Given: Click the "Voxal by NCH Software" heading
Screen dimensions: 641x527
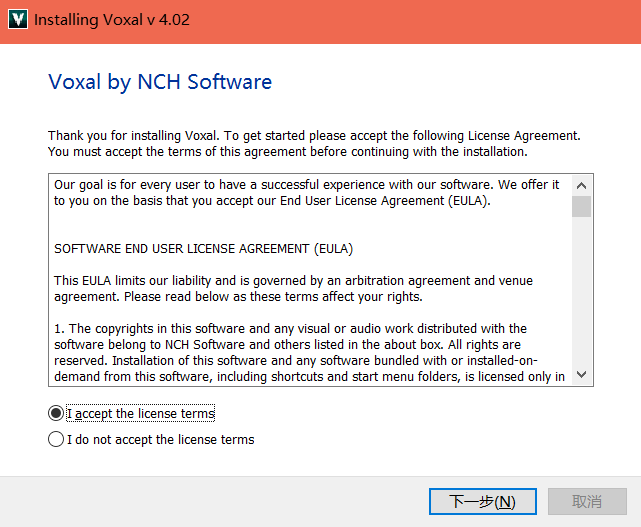Looking at the screenshot, I should tap(160, 82).
